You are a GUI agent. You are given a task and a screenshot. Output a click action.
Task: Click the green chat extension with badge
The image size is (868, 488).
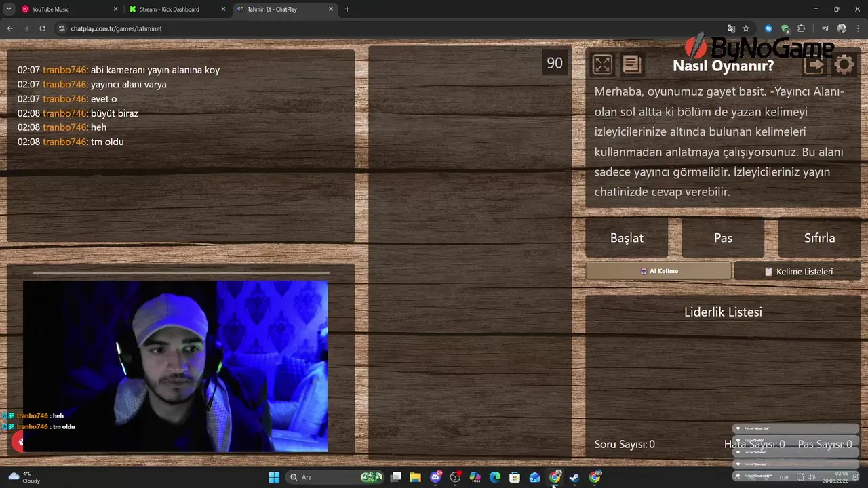click(785, 28)
